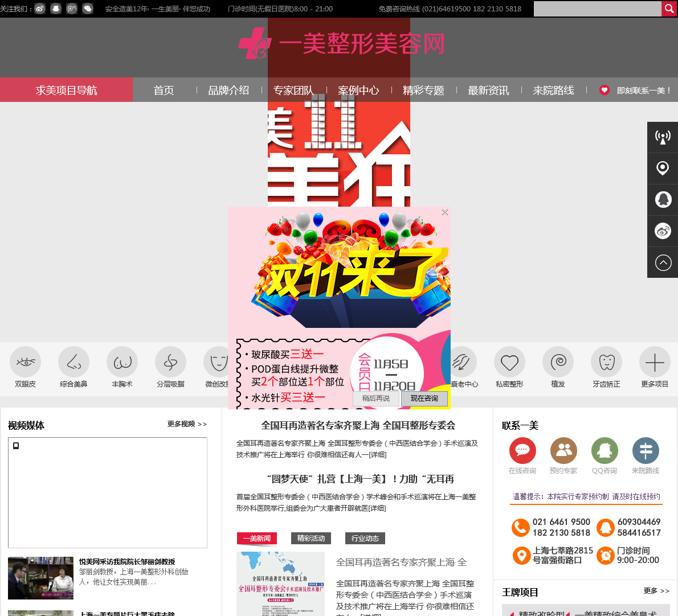Click the Weibo sidebar icon
678x616 pixels.
pos(663,231)
